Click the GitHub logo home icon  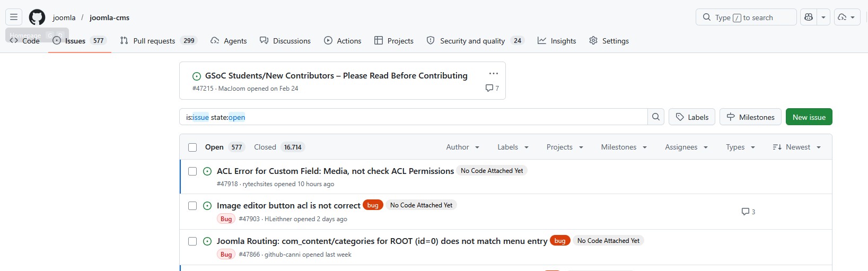(37, 17)
